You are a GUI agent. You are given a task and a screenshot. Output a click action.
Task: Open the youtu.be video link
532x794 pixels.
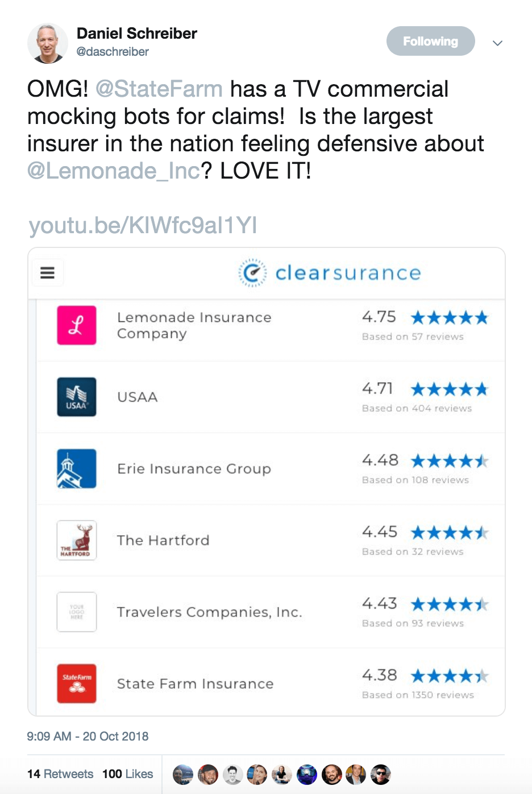point(143,226)
